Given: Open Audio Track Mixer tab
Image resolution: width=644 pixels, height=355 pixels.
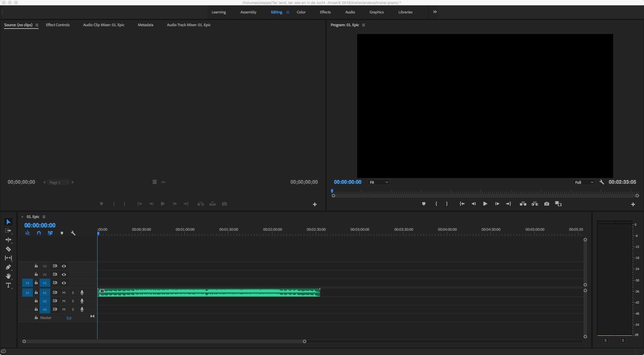Looking at the screenshot, I should pyautogui.click(x=189, y=25).
